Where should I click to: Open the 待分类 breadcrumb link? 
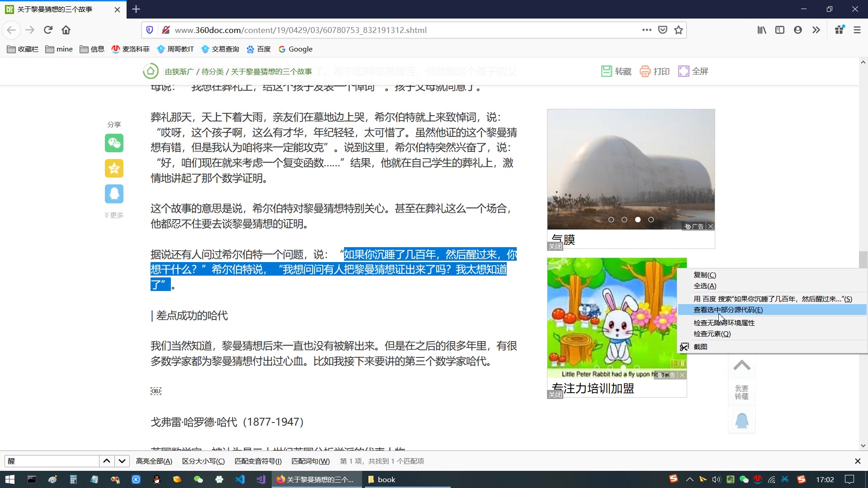(212, 71)
